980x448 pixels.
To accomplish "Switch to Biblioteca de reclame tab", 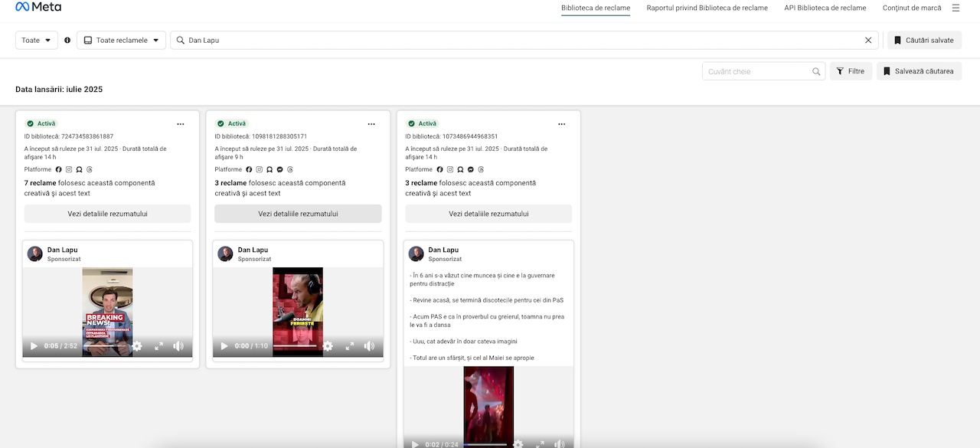I will coord(596,8).
